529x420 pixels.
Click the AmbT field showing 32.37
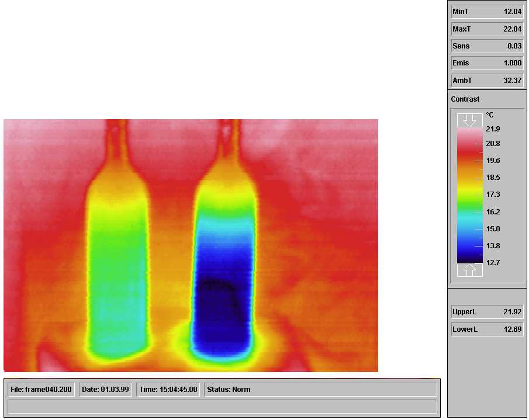[487, 80]
